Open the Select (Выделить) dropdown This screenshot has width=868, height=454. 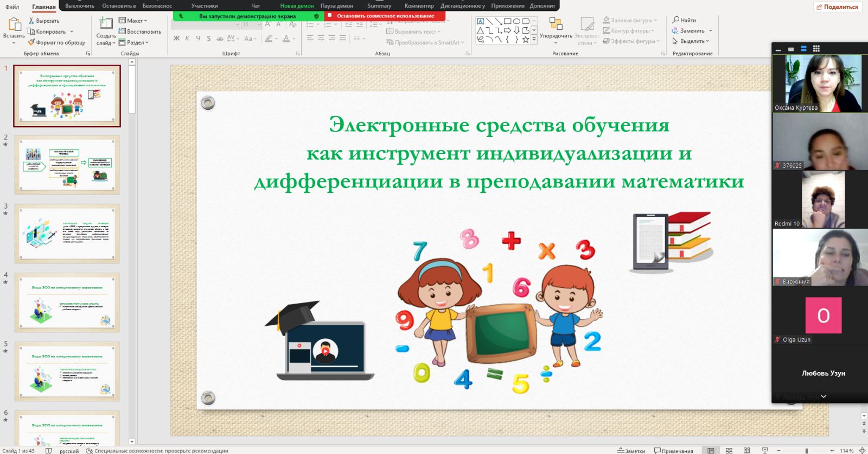tap(692, 41)
